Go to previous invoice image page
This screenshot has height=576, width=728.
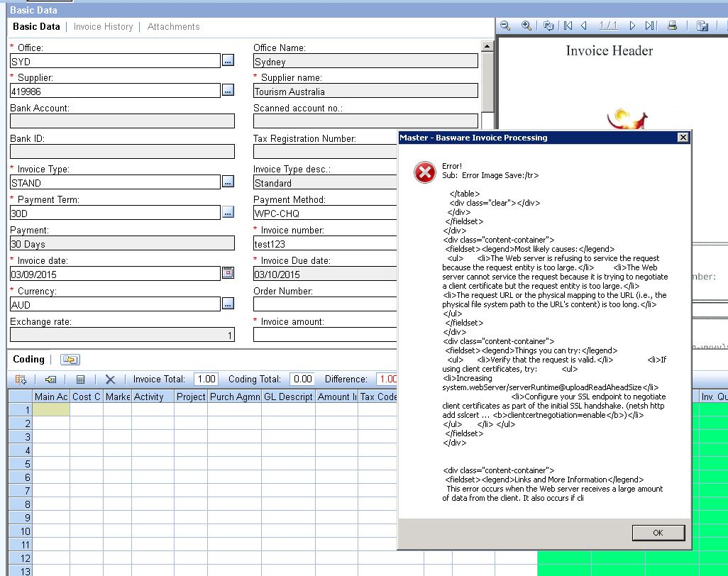pyautogui.click(x=584, y=26)
